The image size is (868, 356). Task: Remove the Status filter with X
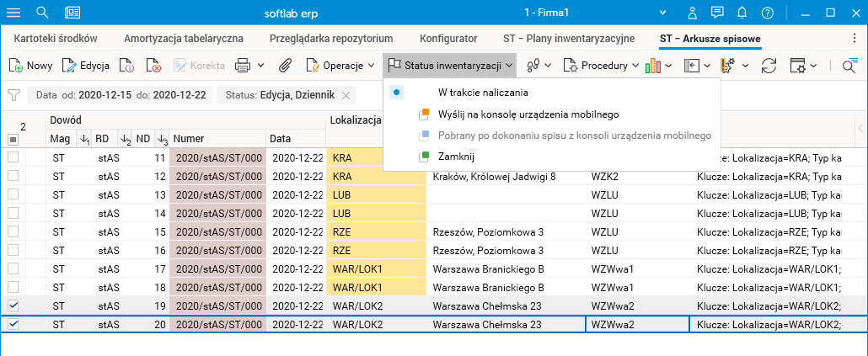point(346,95)
